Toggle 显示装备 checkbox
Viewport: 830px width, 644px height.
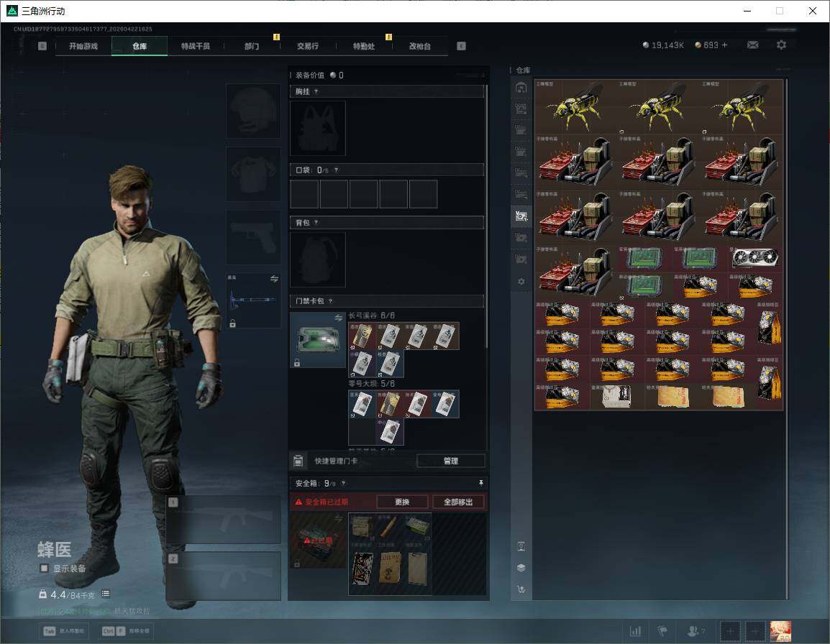point(45,569)
